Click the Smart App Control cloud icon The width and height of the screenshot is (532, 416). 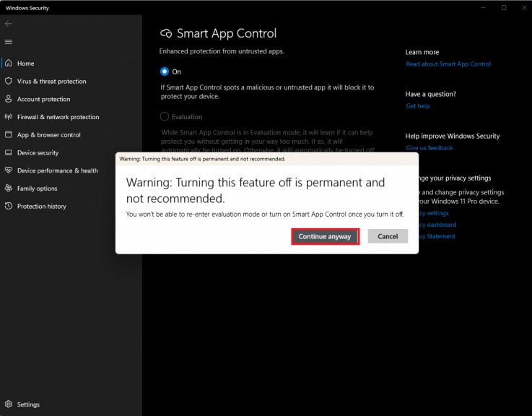click(x=166, y=33)
